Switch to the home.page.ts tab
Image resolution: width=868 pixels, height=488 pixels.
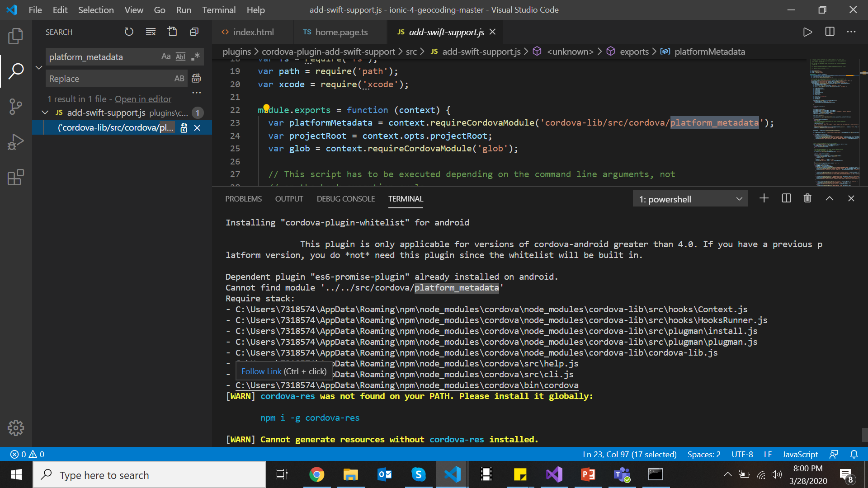(x=341, y=32)
